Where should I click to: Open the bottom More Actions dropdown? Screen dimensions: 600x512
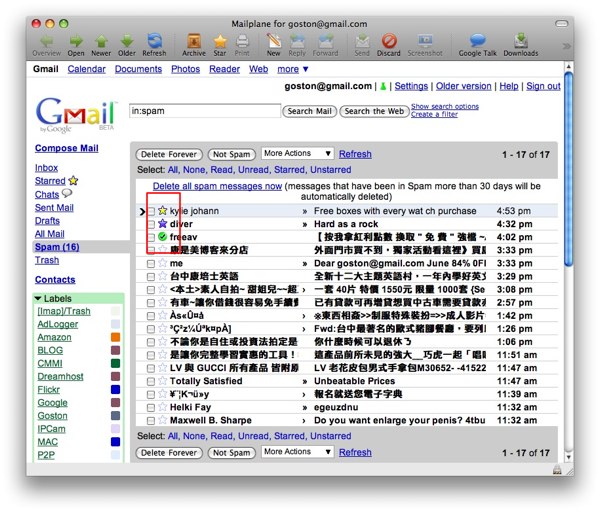point(298,452)
